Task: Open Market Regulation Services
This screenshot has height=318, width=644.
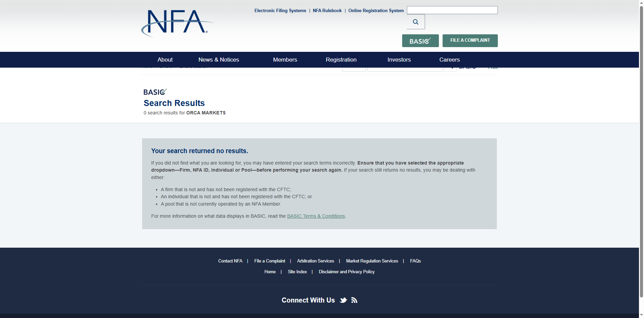Action: click(372, 261)
